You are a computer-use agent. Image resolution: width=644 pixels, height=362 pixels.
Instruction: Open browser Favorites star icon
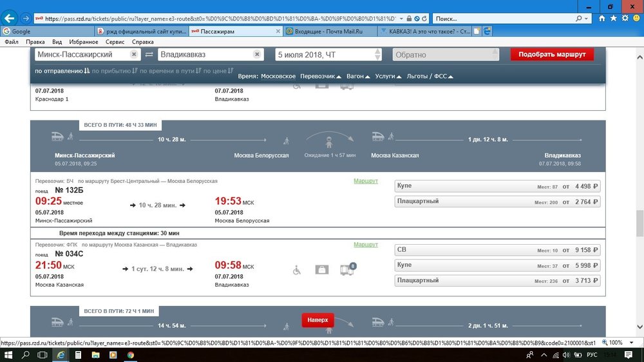(613, 19)
